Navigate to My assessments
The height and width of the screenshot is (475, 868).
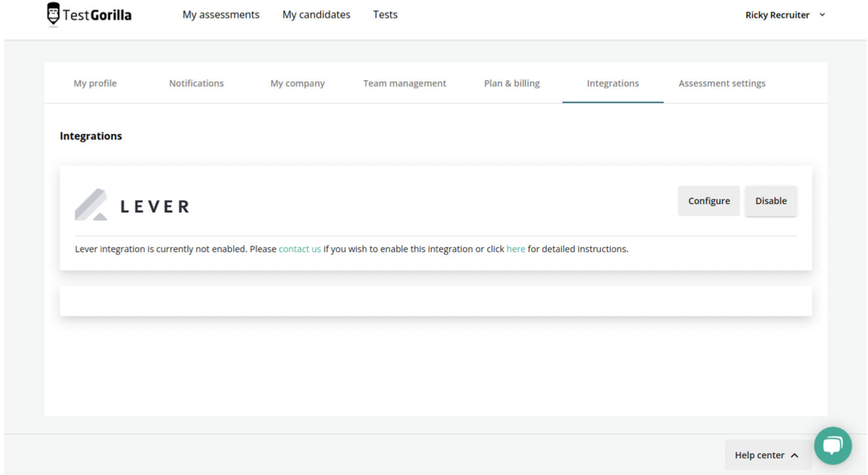coord(221,14)
